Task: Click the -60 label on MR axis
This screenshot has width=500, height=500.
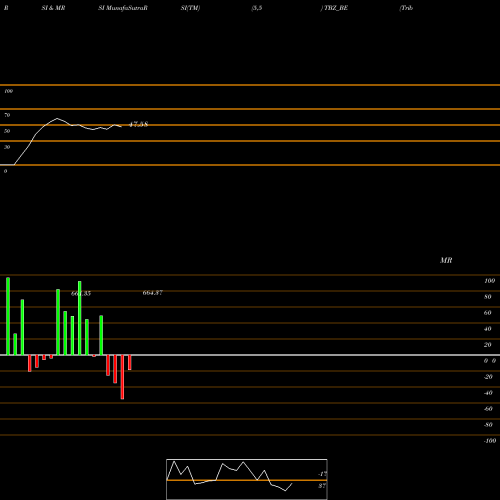Action: 488,409
